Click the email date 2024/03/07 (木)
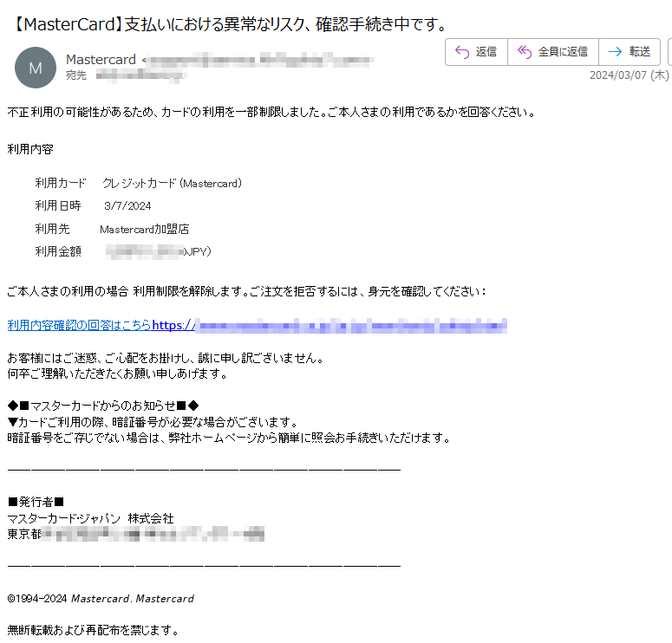Image resolution: width=672 pixels, height=643 pixels. (630, 75)
